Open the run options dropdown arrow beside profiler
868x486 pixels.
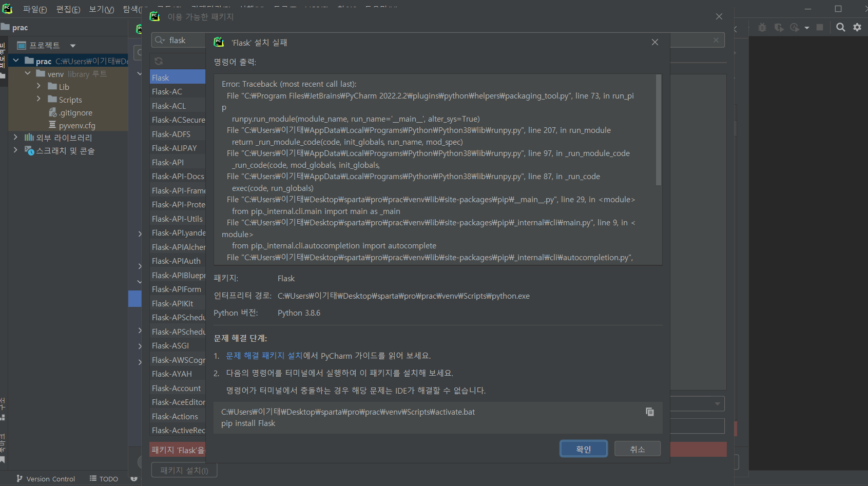807,28
